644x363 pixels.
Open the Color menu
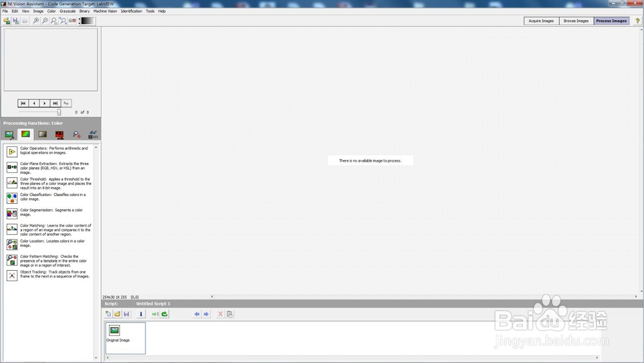(x=52, y=11)
